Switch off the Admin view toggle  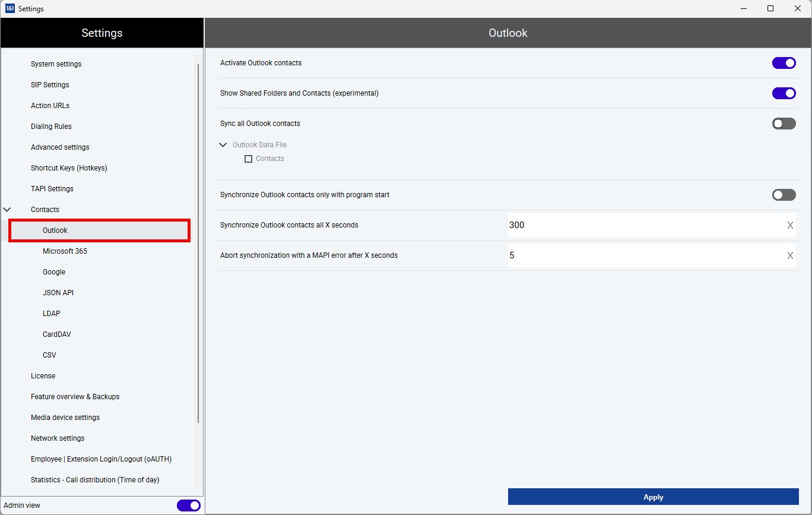[188, 505]
